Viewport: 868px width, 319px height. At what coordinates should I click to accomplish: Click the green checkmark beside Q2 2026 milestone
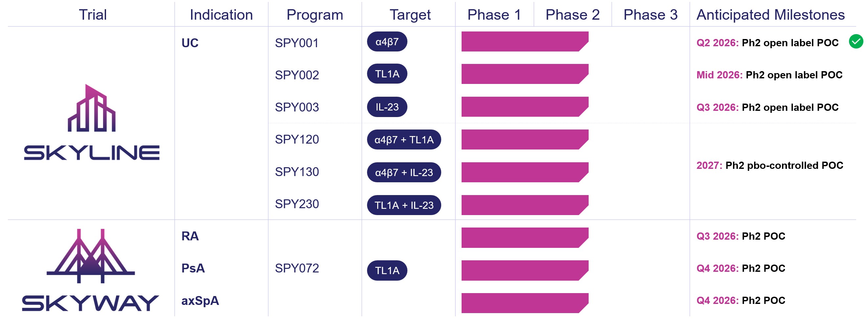(x=856, y=41)
